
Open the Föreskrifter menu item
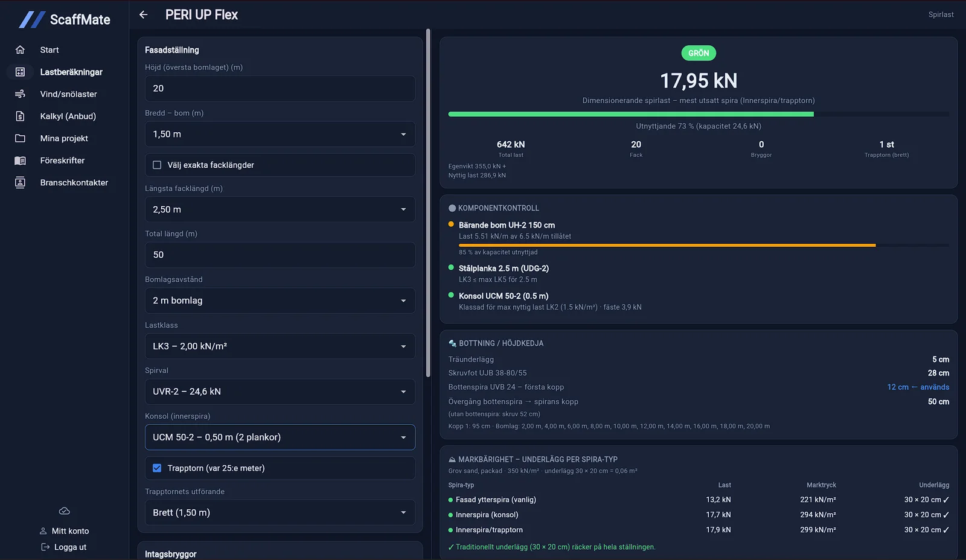(62, 161)
